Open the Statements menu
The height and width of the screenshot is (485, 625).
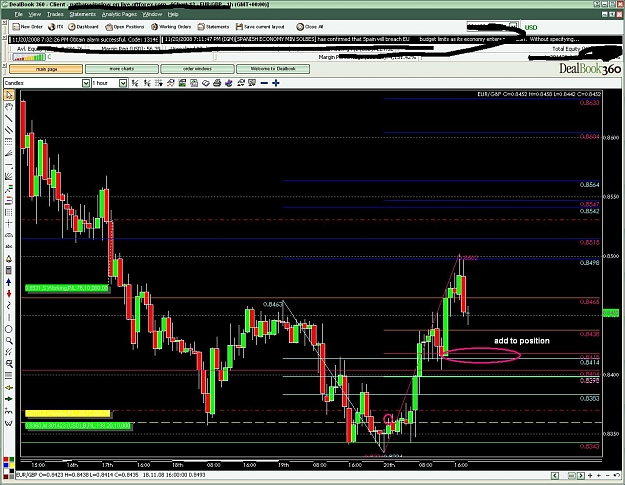(83, 14)
